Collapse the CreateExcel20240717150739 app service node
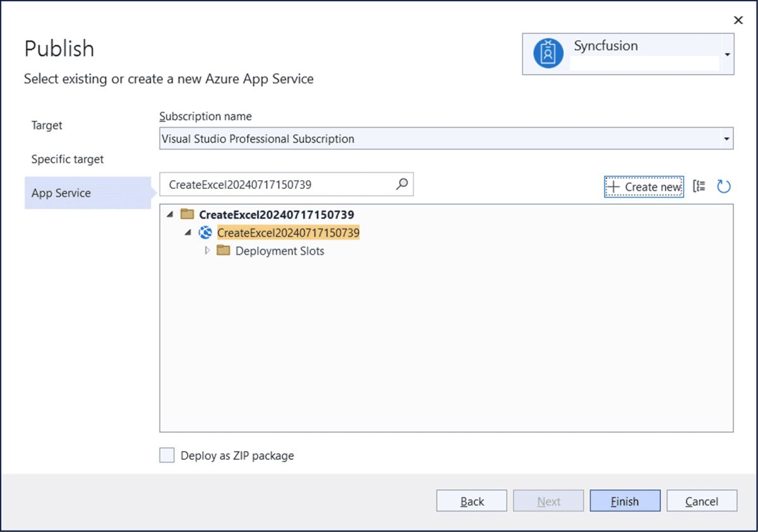 [188, 233]
